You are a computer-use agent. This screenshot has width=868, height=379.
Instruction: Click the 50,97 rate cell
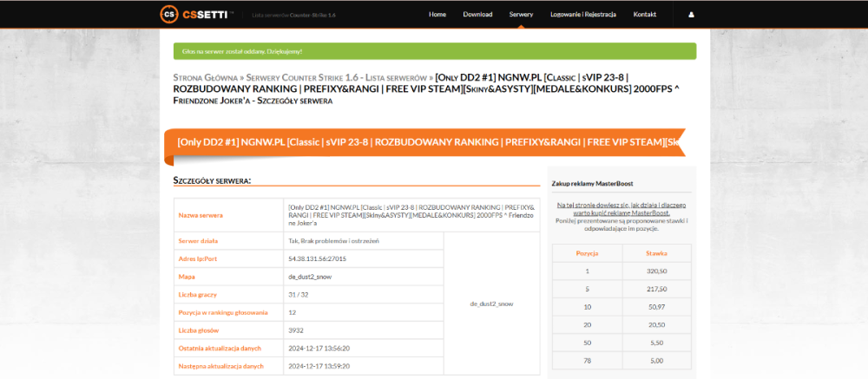coord(656,307)
